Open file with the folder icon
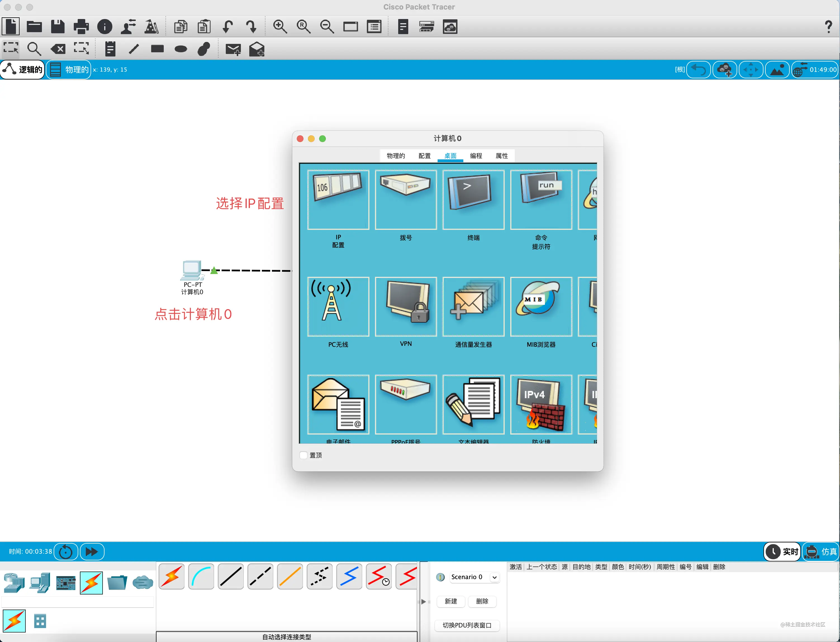Screen dimensions: 840x642 pyautogui.click(x=34, y=26)
